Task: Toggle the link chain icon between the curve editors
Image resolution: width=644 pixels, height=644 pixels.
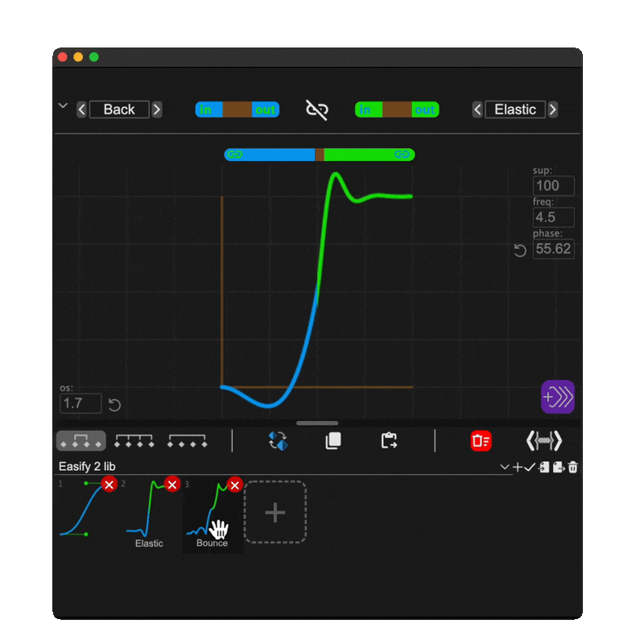Action: 317,109
